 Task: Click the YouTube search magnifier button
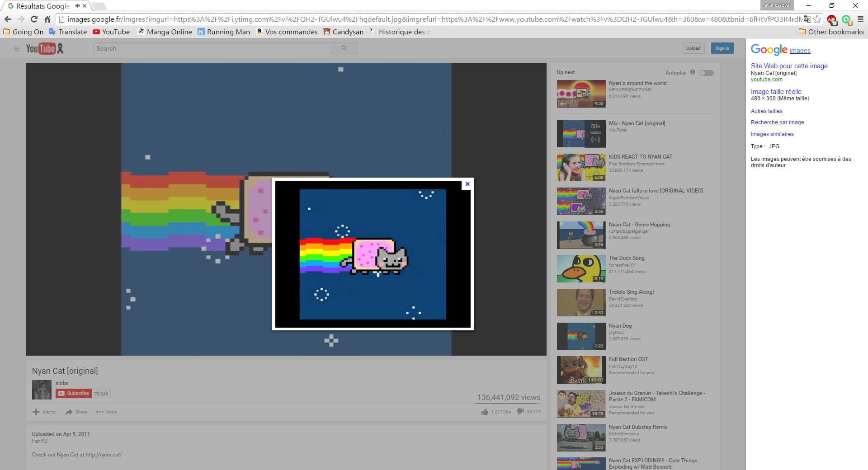(344, 48)
